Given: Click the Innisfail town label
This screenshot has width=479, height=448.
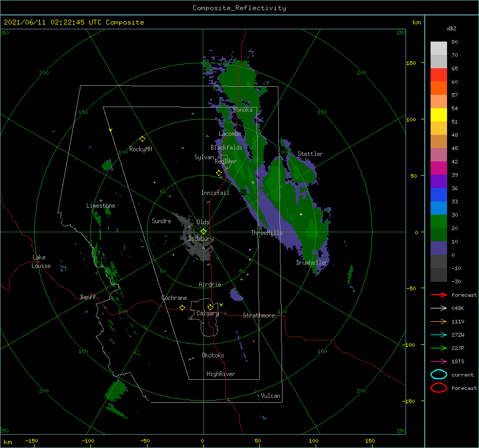Looking at the screenshot, I should tap(215, 193).
